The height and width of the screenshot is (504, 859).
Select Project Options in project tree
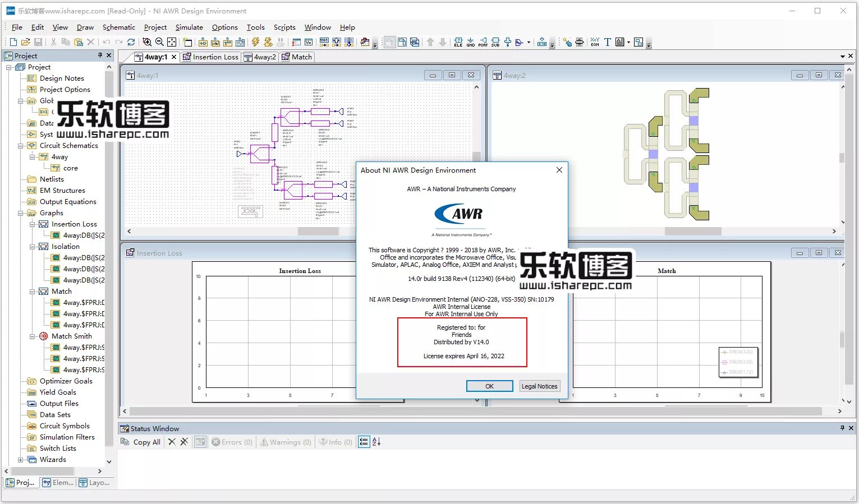click(65, 90)
